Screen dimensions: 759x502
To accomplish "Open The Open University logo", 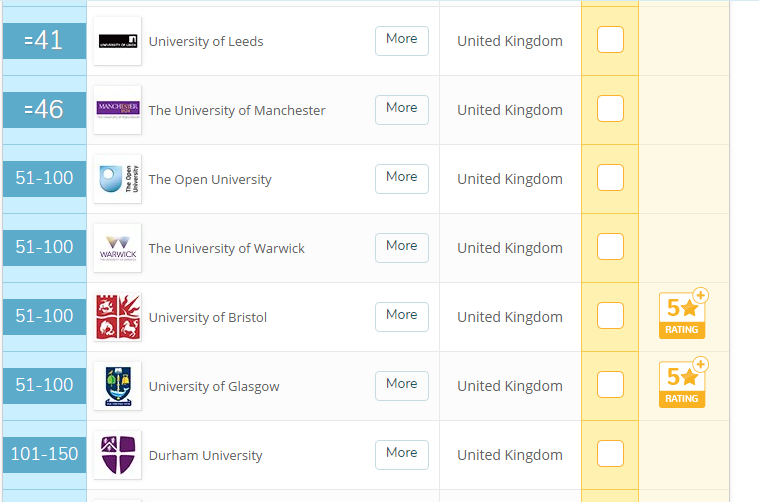I will tap(117, 179).
